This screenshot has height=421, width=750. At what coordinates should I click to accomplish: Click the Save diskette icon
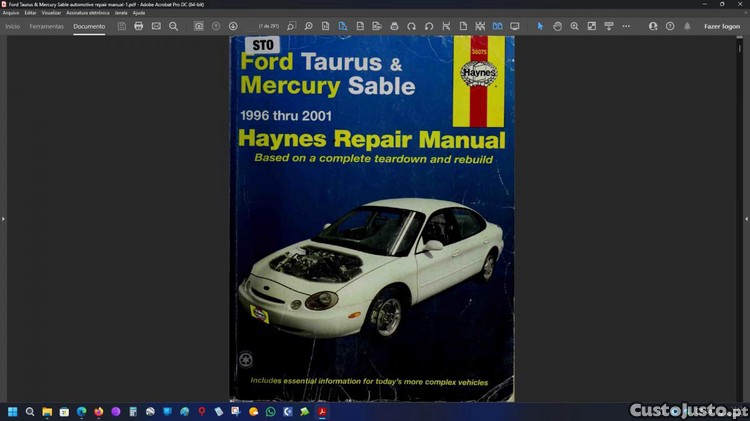coord(121,26)
